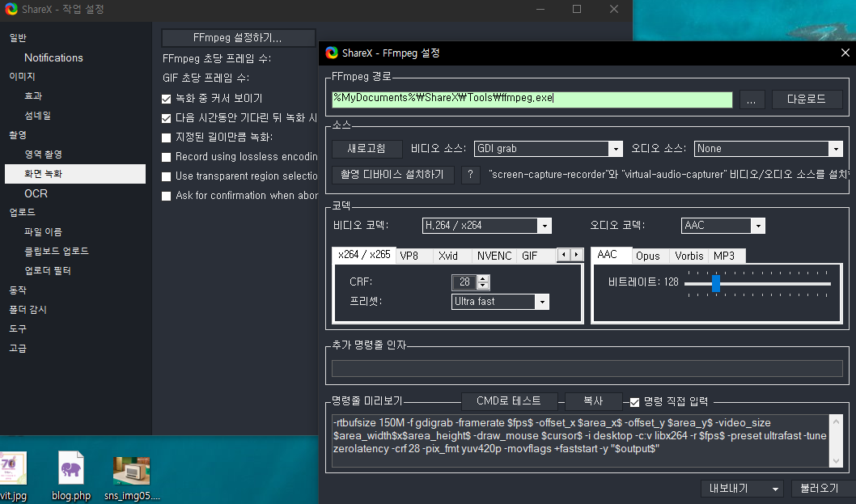This screenshot has height=504, width=856.
Task: Enable Ask for confirmation when aborting checkbox
Action: pyautogui.click(x=167, y=196)
